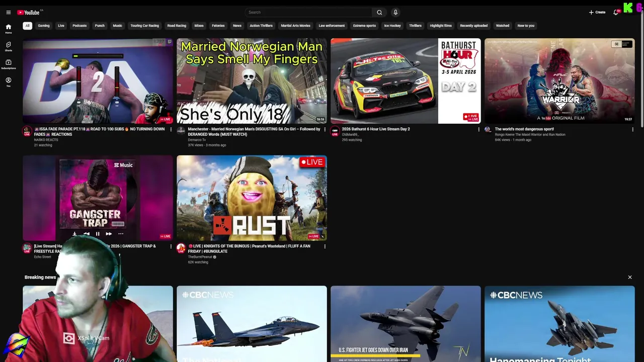Select the All filter chip

28,26
